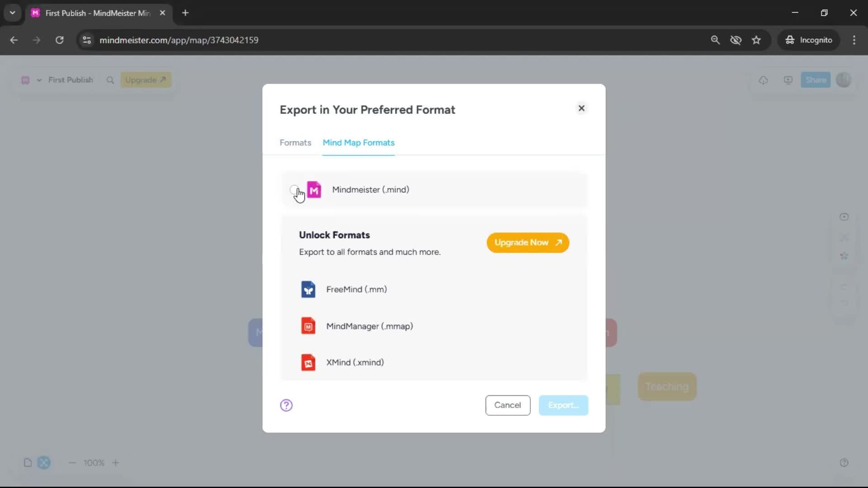This screenshot has height=488, width=868.
Task: Switch to the Formats tab
Action: click(295, 143)
